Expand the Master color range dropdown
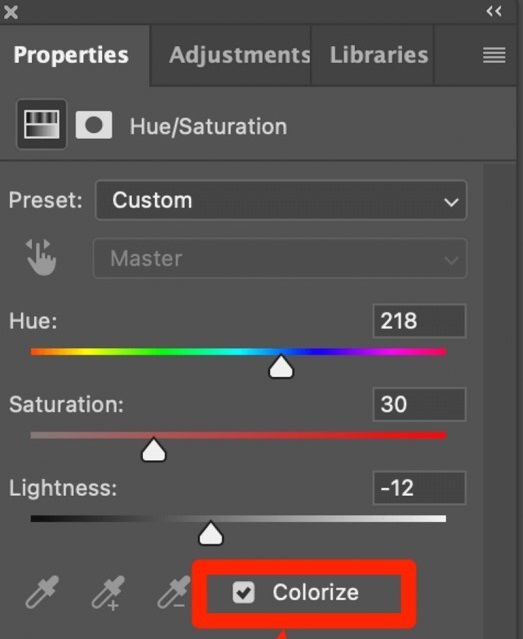 (280, 258)
